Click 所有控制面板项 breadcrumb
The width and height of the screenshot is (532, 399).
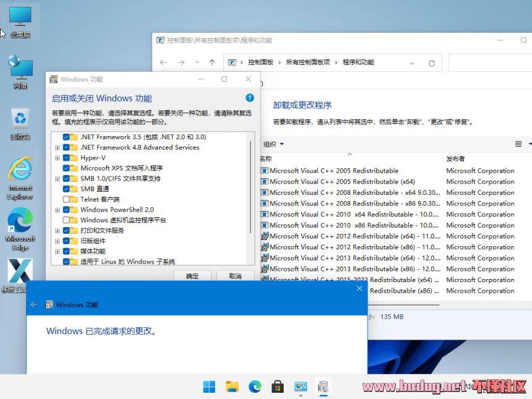pos(308,62)
